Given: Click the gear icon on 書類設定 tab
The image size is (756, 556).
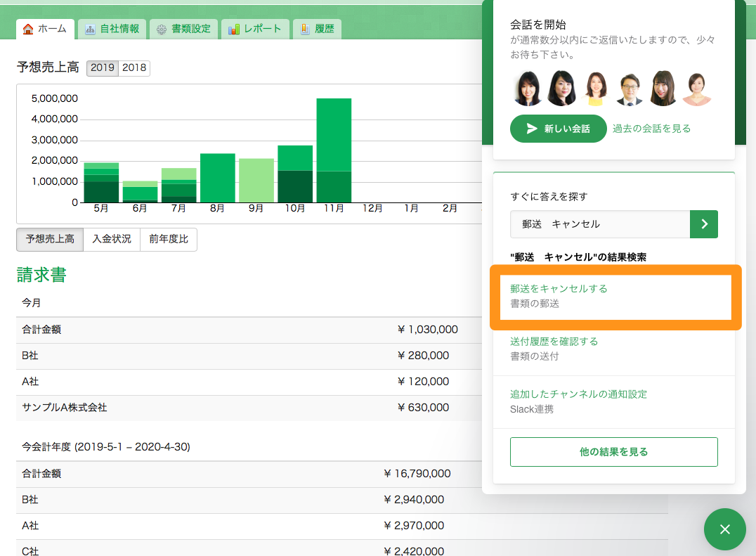Looking at the screenshot, I should click(162, 29).
